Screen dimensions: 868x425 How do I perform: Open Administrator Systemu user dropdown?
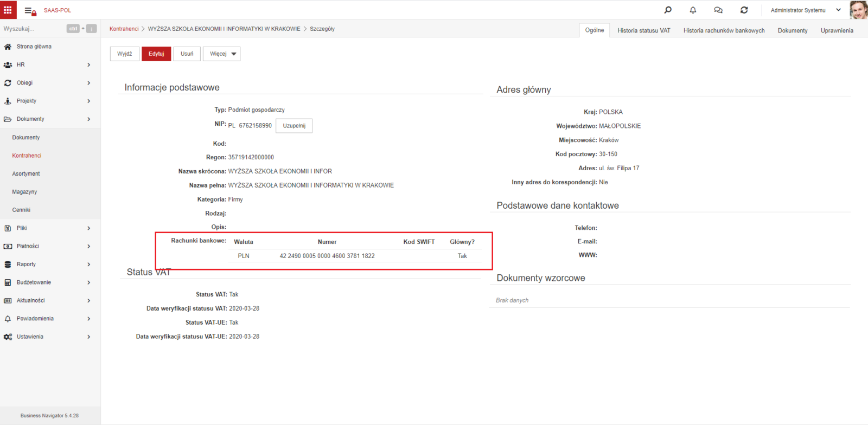click(806, 10)
